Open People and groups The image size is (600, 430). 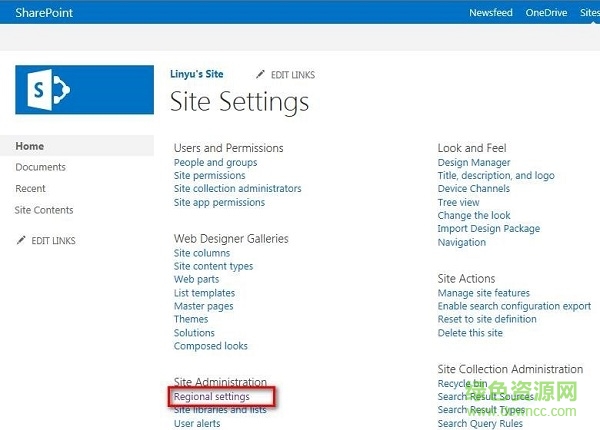click(215, 162)
